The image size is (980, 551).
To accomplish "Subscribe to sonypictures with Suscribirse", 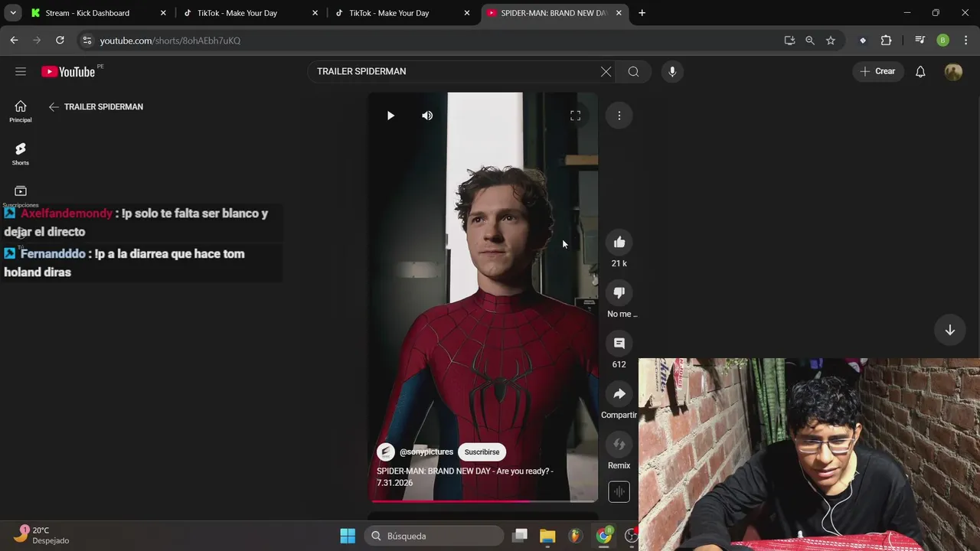I will (x=482, y=452).
